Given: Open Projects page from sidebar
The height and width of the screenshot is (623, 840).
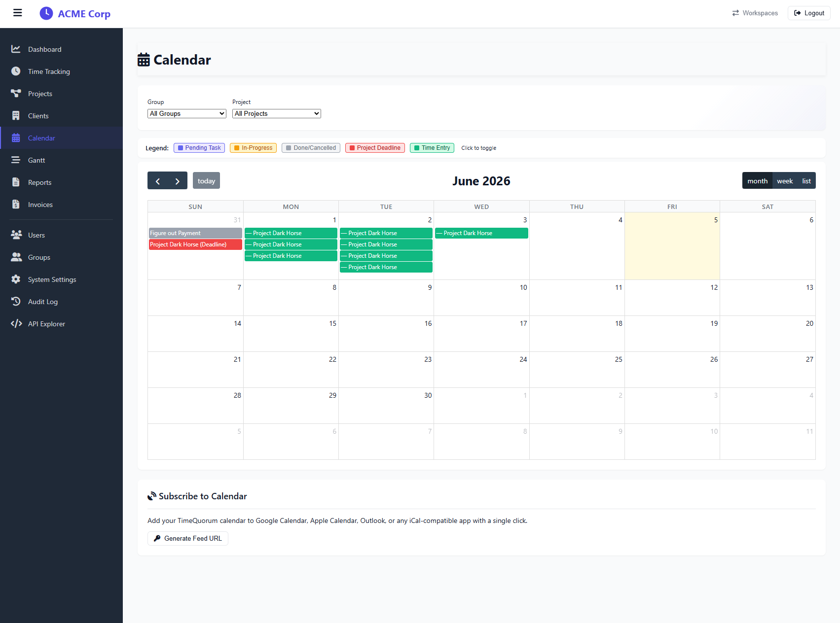Looking at the screenshot, I should point(61,94).
